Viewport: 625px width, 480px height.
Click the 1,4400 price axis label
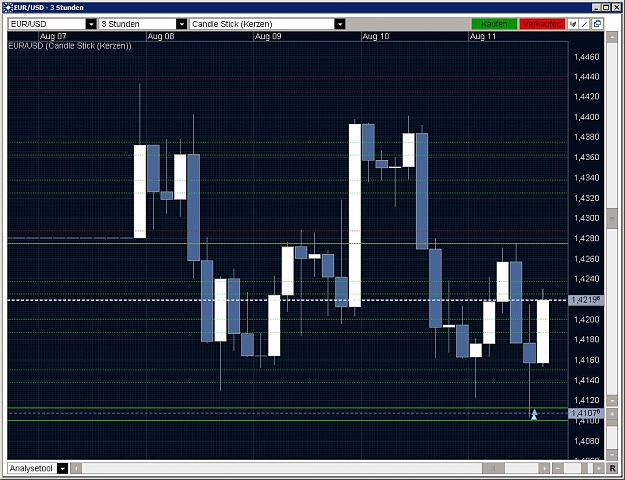pyautogui.click(x=586, y=117)
